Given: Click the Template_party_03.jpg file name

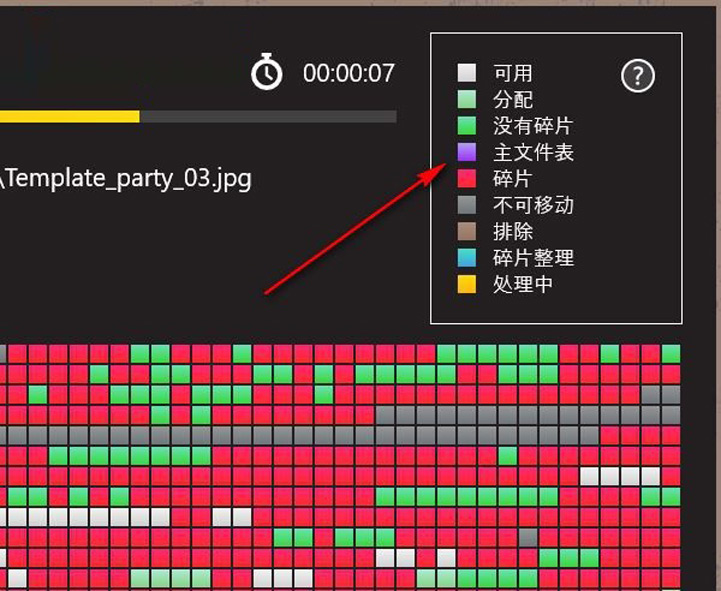Looking at the screenshot, I should click(129, 179).
